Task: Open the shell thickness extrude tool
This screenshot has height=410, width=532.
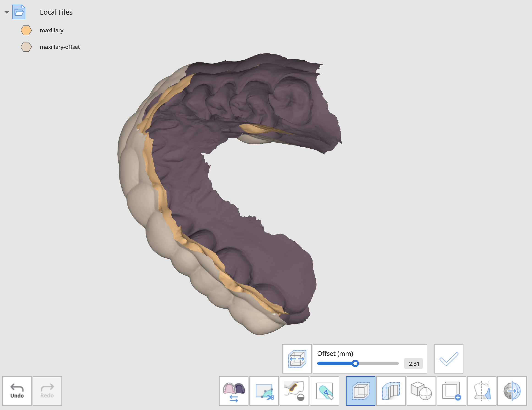Action: [x=391, y=391]
